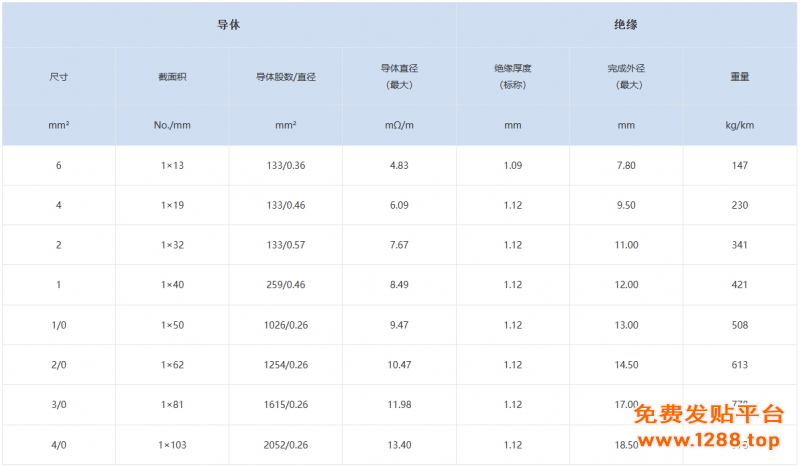The image size is (800, 467).
Task: Click the '1×50' cell
Action: [172, 325]
